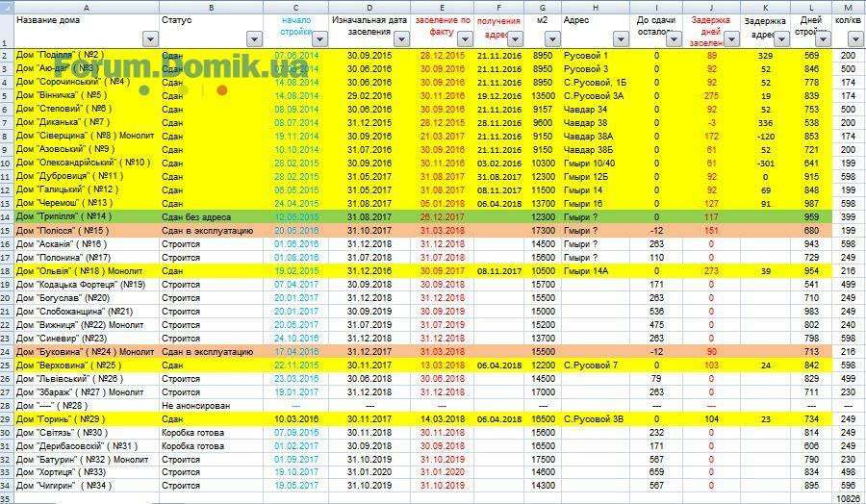Viewport: 866px width, 504px height.
Task: Click cell Дом "Буковина" ( №24 ) Монолит
Action: (87, 352)
